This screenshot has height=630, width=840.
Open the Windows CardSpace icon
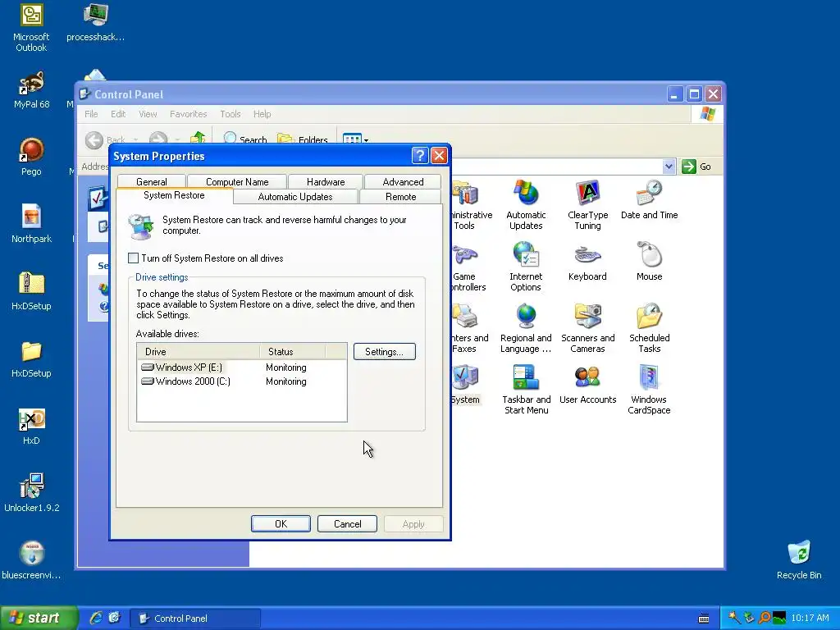[650, 390]
